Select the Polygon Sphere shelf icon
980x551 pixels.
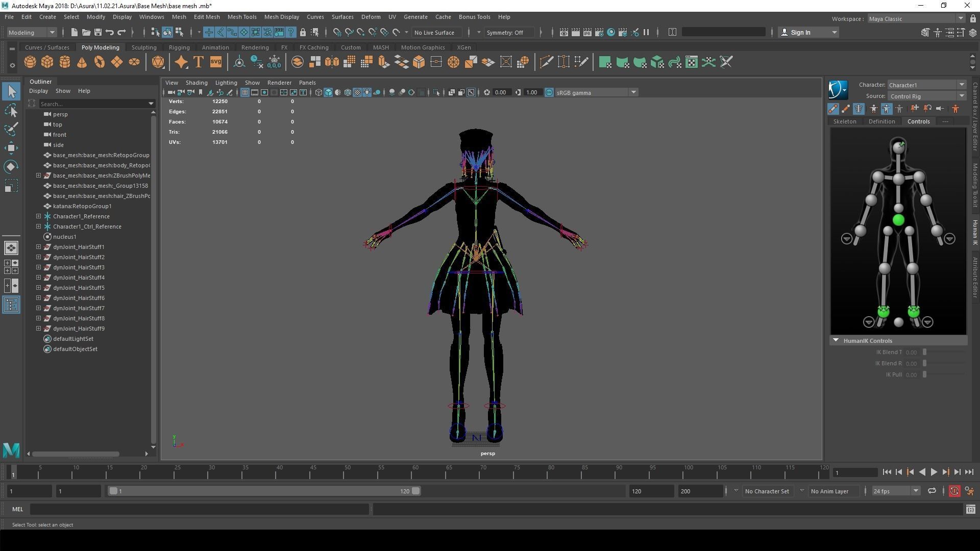tap(30, 62)
